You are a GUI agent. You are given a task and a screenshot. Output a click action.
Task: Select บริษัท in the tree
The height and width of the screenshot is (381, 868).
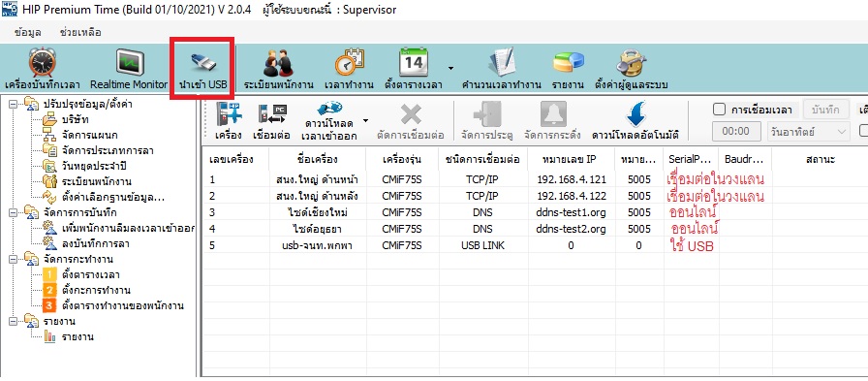76,119
